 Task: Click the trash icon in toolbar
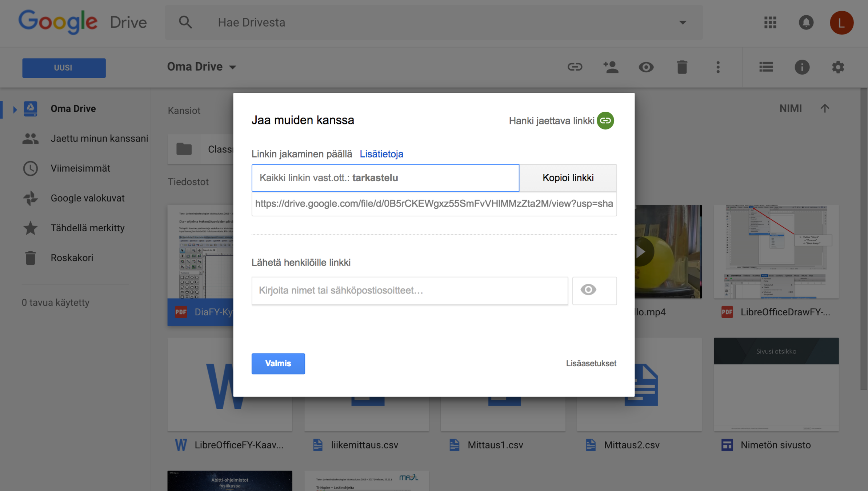682,67
